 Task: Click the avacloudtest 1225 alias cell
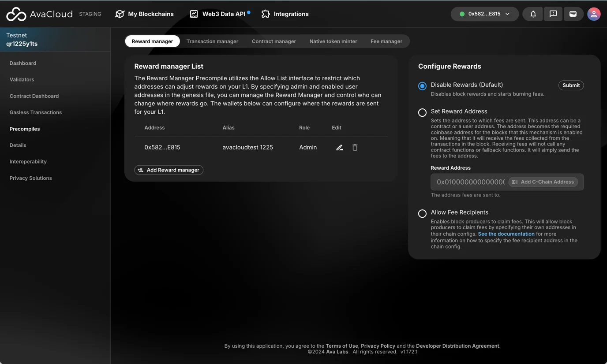247,148
